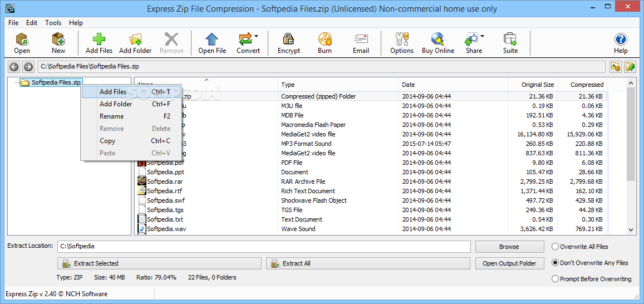
Task: Select the Softpedia.swf file name
Action: point(166,200)
